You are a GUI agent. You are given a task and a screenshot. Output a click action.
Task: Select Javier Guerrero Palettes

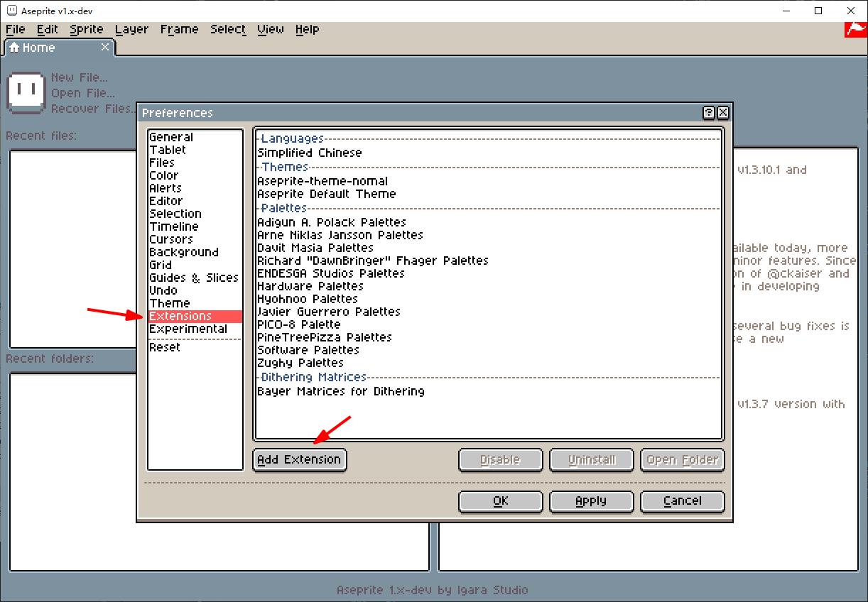(489, 312)
